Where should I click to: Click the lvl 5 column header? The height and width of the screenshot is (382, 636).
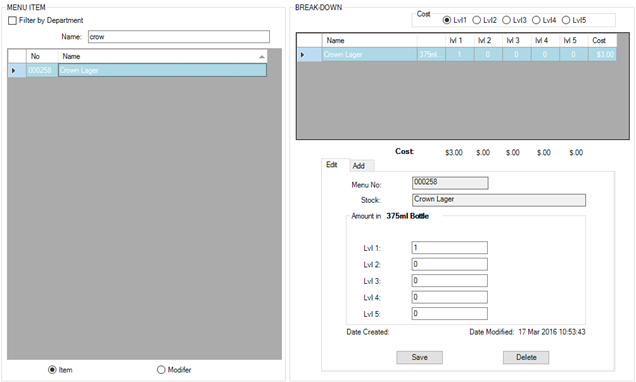pos(574,41)
